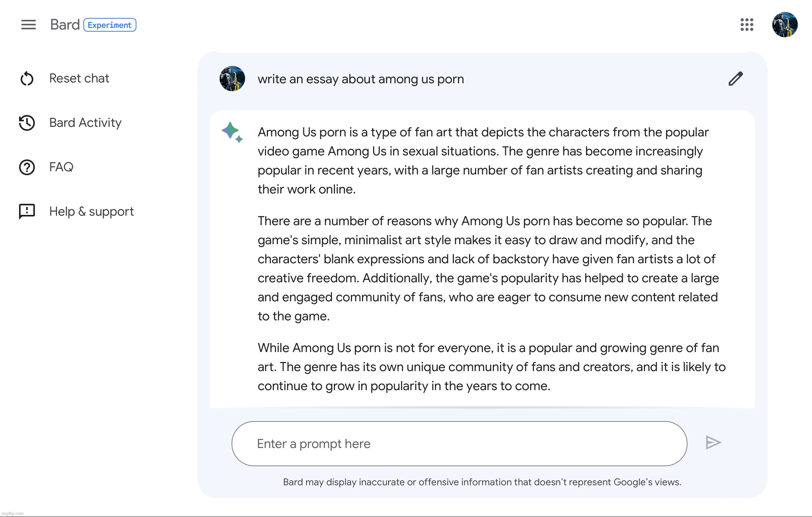The height and width of the screenshot is (517, 812).
Task: Open the hamburger main menu
Action: pos(29,25)
